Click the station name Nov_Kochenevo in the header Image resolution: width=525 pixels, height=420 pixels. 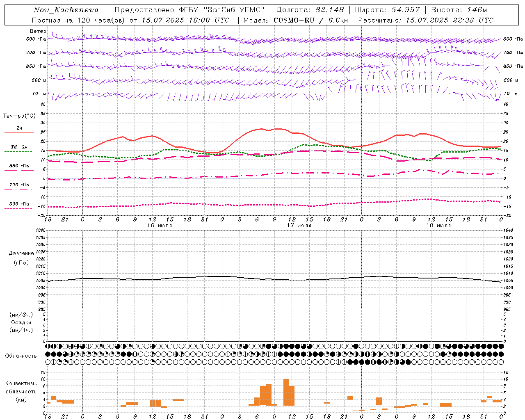coord(66,10)
